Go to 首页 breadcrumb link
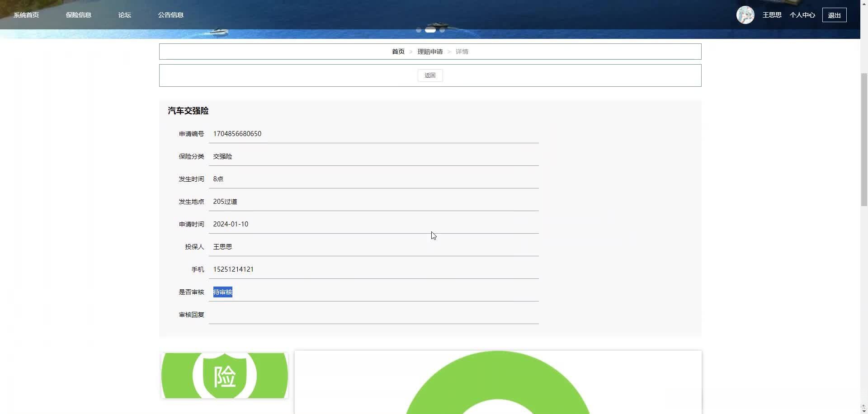The image size is (868, 414). click(x=398, y=52)
